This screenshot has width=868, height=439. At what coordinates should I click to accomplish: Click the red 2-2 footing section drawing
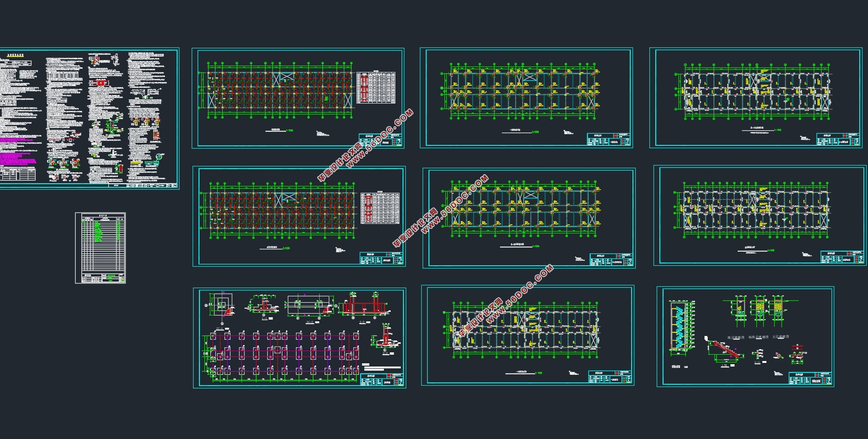(364, 306)
